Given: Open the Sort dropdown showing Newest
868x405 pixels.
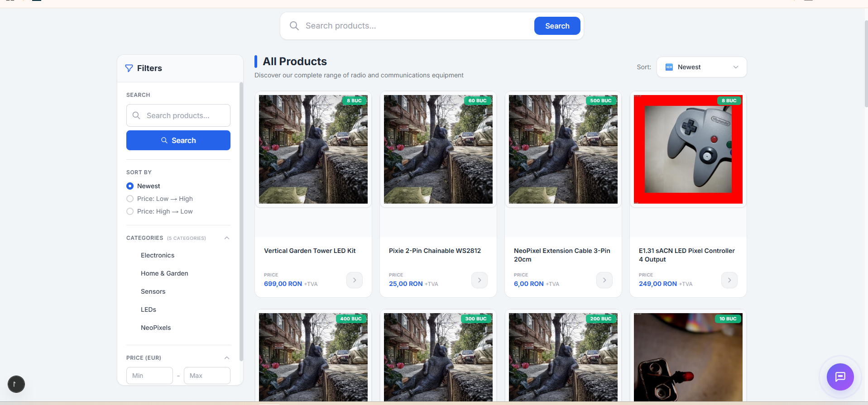Looking at the screenshot, I should tap(701, 67).
